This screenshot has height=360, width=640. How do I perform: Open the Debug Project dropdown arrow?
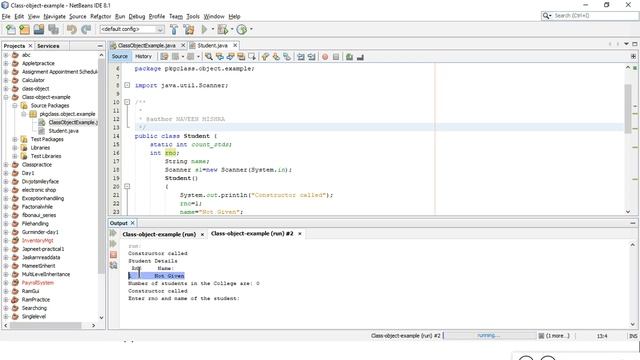232,29
